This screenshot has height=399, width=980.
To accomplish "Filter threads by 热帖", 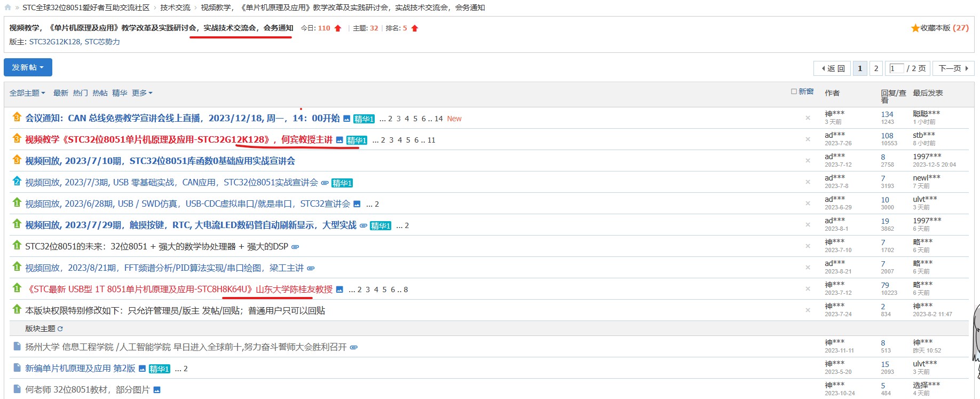I will pos(100,93).
